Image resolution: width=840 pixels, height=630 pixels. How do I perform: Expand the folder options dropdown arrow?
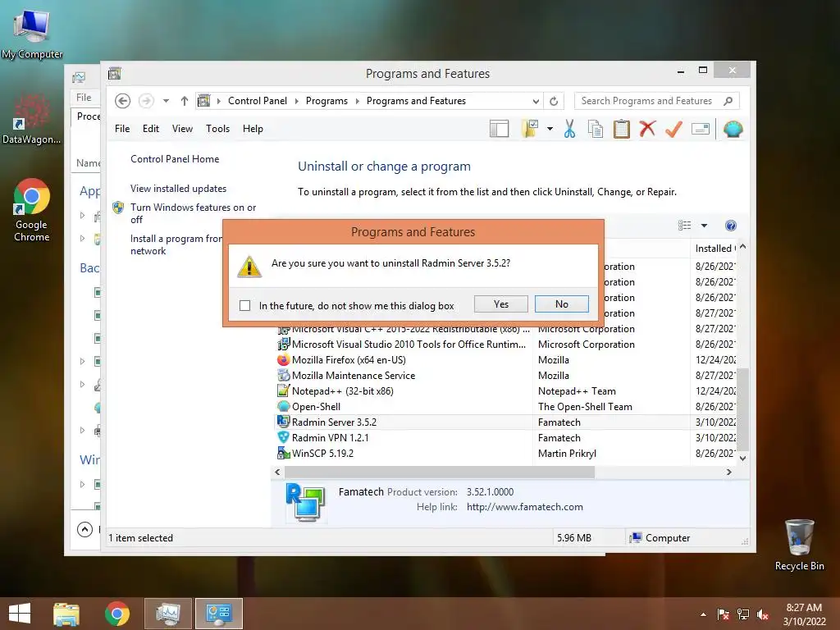[x=550, y=129]
